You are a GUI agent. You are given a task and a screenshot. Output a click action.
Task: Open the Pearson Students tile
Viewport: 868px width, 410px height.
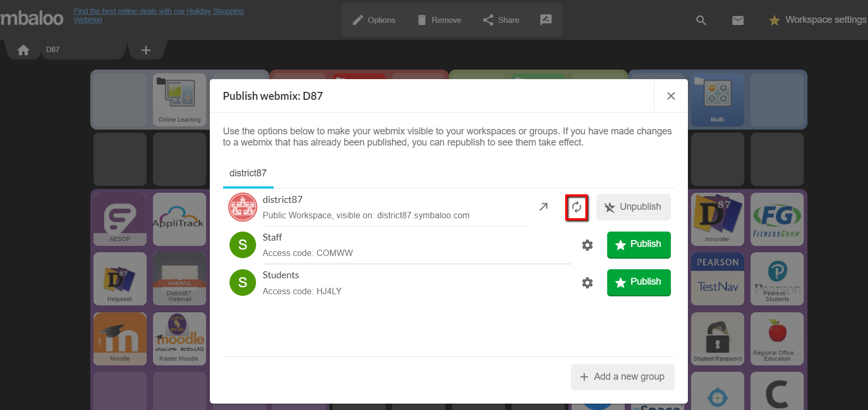coord(777,279)
